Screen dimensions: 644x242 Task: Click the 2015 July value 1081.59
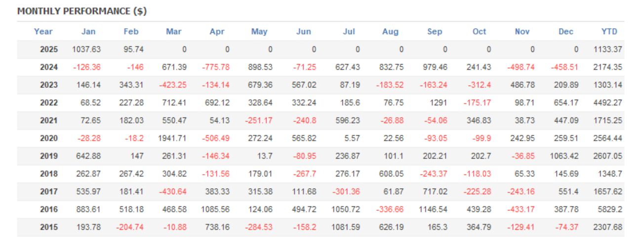tap(346, 227)
